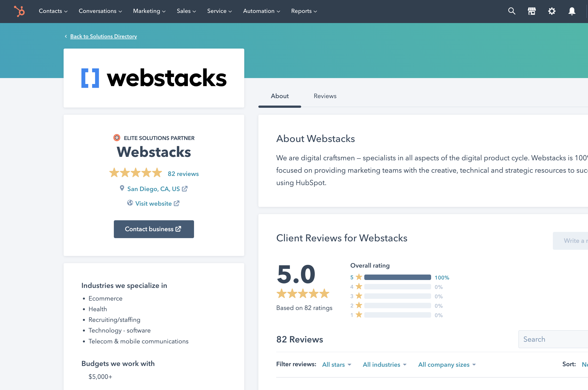Open the global search

(512, 11)
